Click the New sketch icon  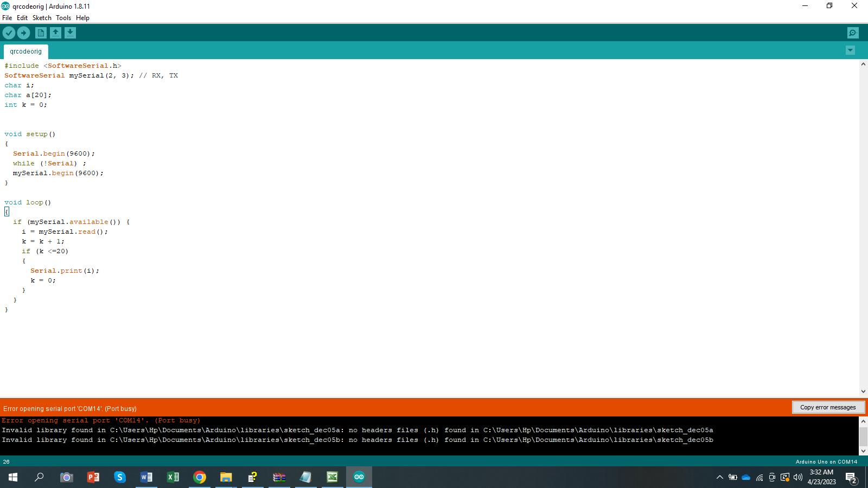coord(41,33)
